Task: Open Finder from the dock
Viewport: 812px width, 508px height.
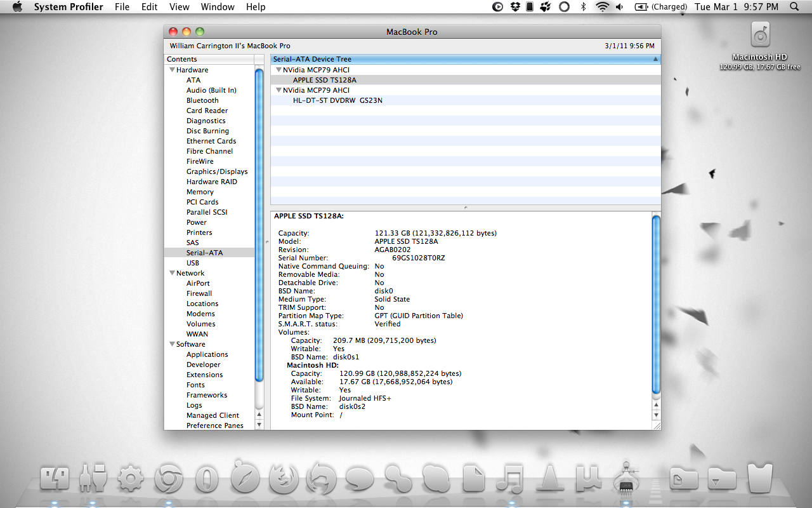Action: (55, 478)
